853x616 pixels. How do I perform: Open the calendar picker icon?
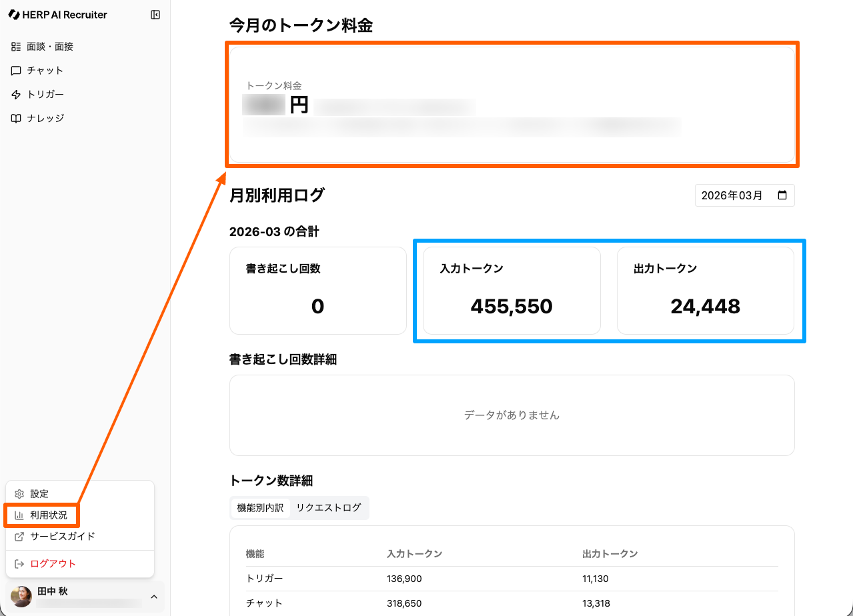pos(782,196)
